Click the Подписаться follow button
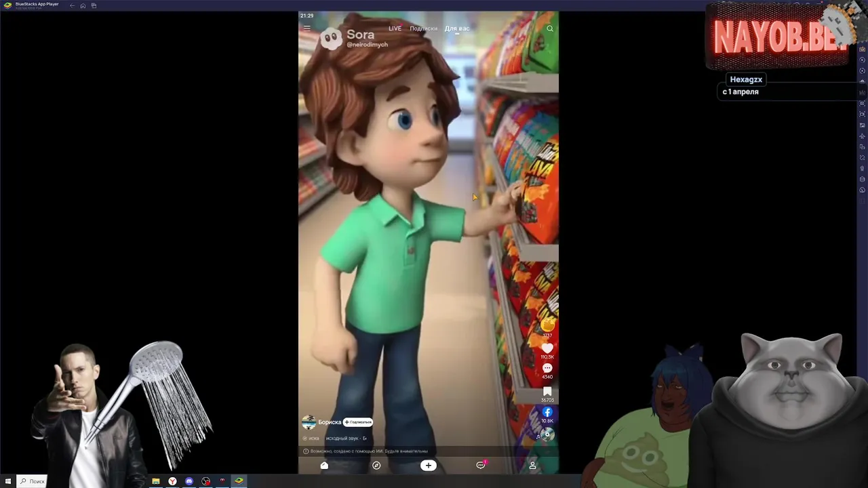 pos(357,422)
